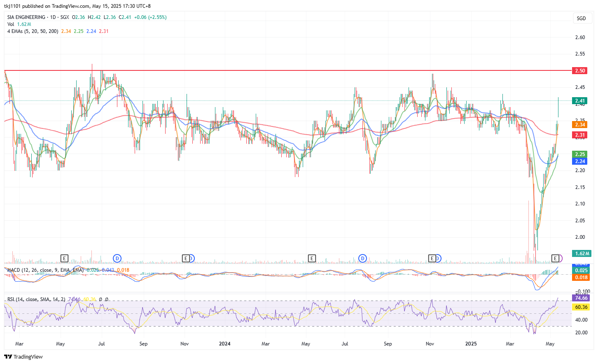Screen dimensions: 598x364
Task: Click the teal 2.41 last price label
Action: [x=580, y=101]
